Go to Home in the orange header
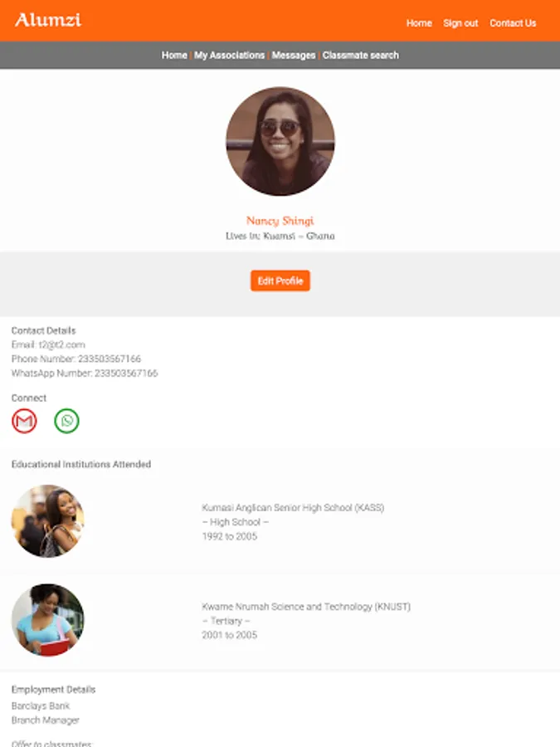Image resolution: width=560 pixels, height=747 pixels. tap(419, 23)
